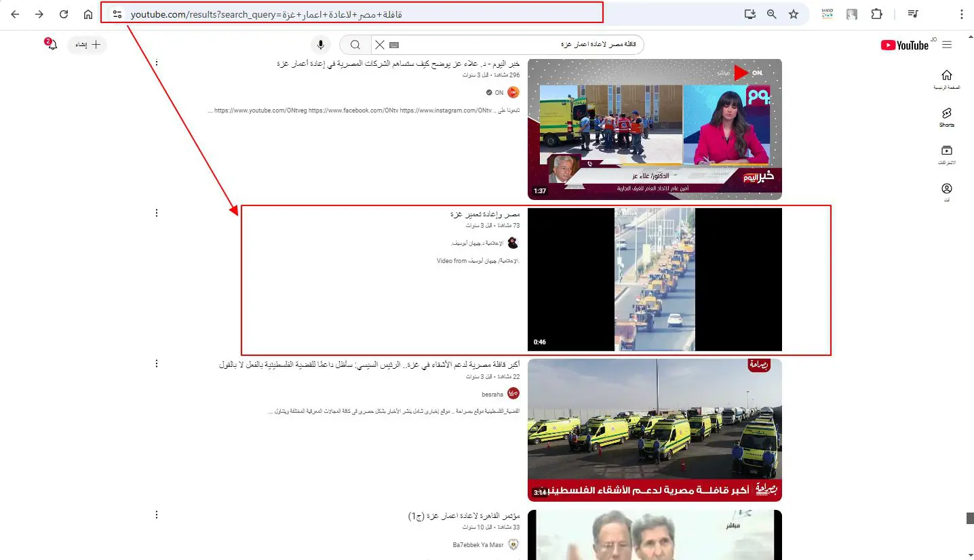This screenshot has width=974, height=560.
Task: Open title مصر وإعادة تعمير غزة
Action: [x=485, y=214]
